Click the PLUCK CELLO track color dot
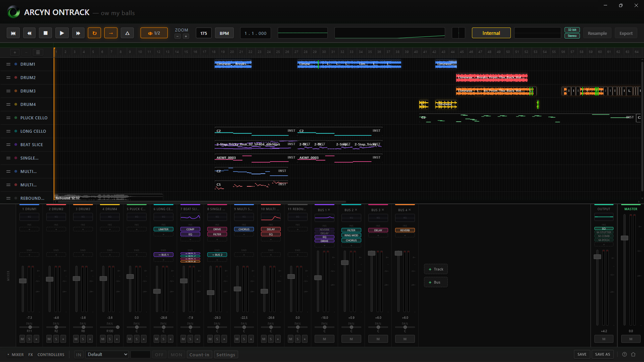This screenshot has width=644, height=362. (x=16, y=118)
